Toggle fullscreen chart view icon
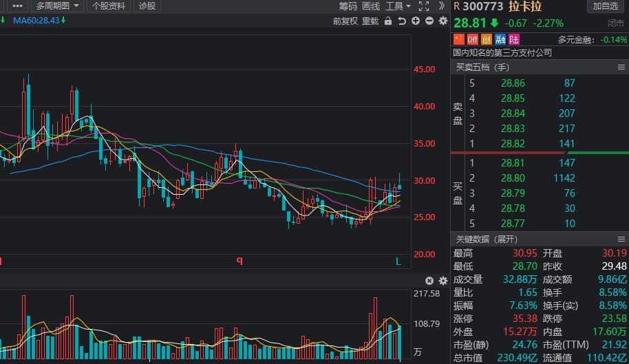This screenshot has height=364, width=629. tap(424, 6)
